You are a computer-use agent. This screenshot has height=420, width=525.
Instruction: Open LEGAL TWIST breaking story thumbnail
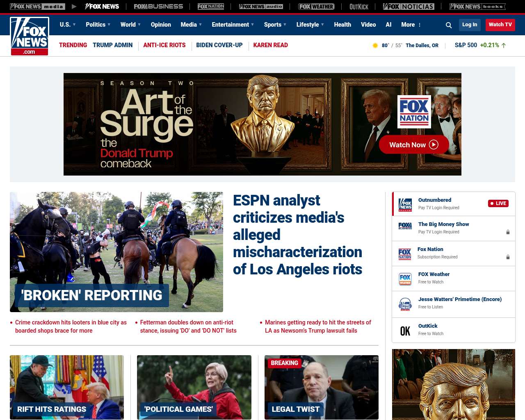click(322, 387)
